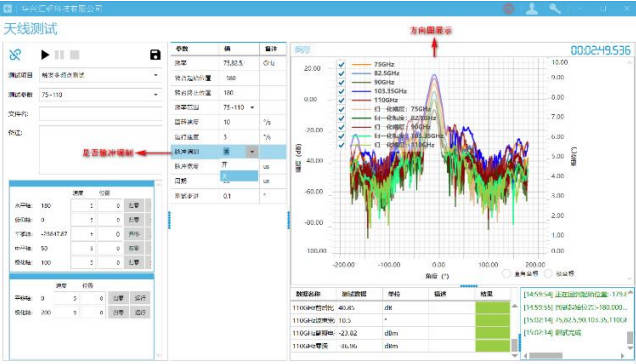Screen dimensions: 636x364
Task: Click the link/disconnect device icon
Action: 15,54
